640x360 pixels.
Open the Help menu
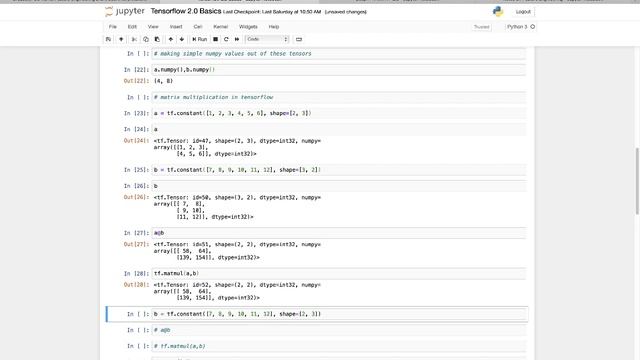[x=274, y=27]
